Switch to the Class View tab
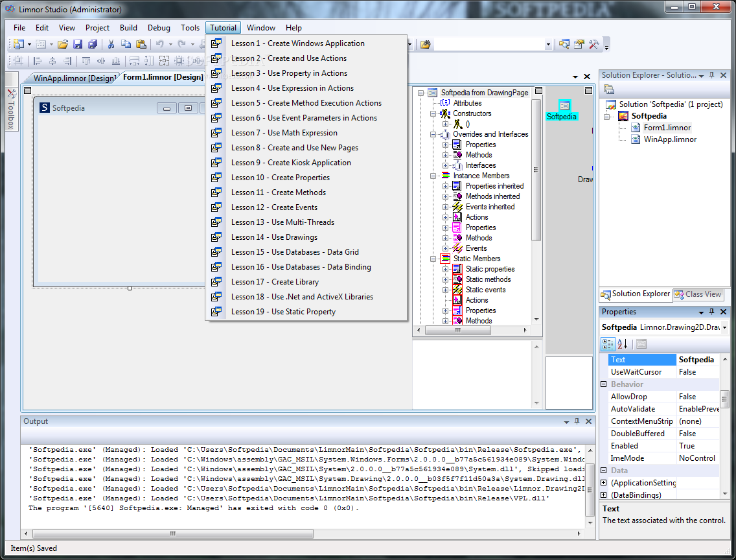Viewport: 736px width, 560px height. click(698, 294)
